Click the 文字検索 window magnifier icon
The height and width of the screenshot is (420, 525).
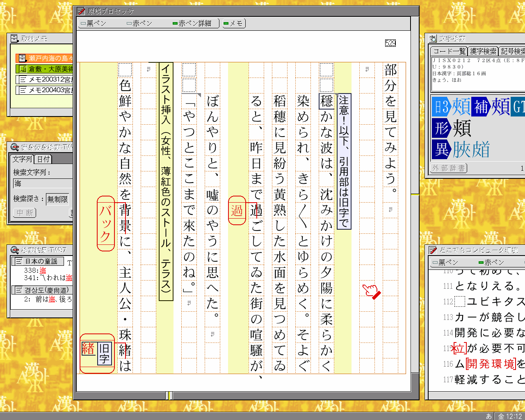433,39
